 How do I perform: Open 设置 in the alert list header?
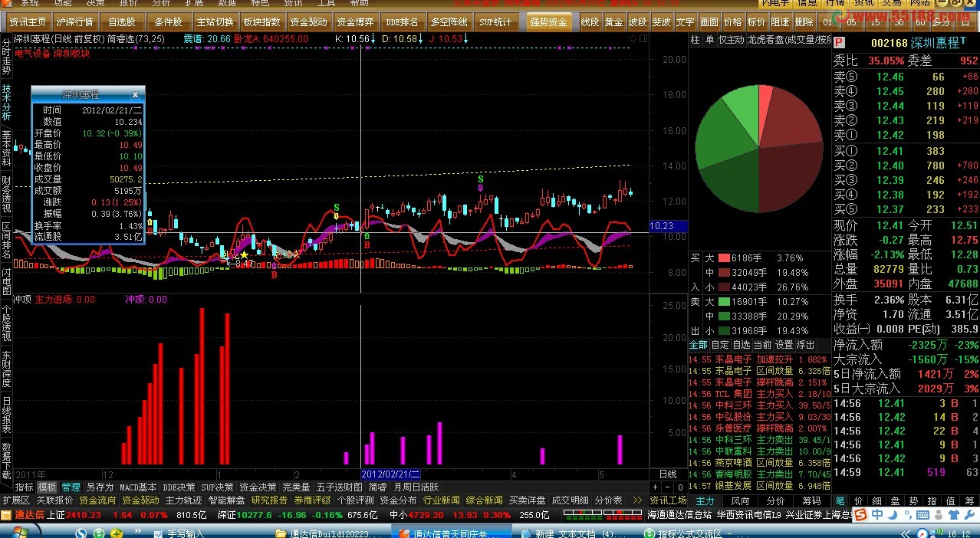tap(784, 345)
